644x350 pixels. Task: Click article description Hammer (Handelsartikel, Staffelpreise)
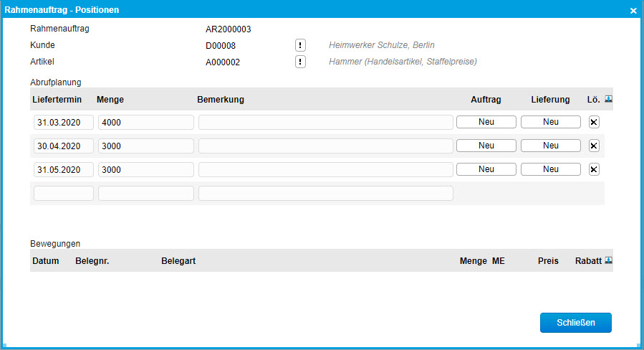[x=403, y=62]
